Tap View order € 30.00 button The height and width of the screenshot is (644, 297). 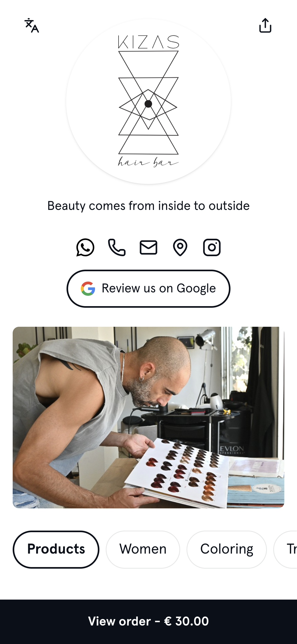pyautogui.click(x=148, y=621)
